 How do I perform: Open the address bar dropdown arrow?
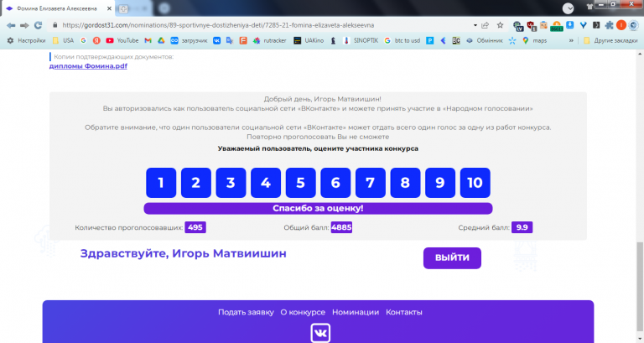[x=475, y=25]
